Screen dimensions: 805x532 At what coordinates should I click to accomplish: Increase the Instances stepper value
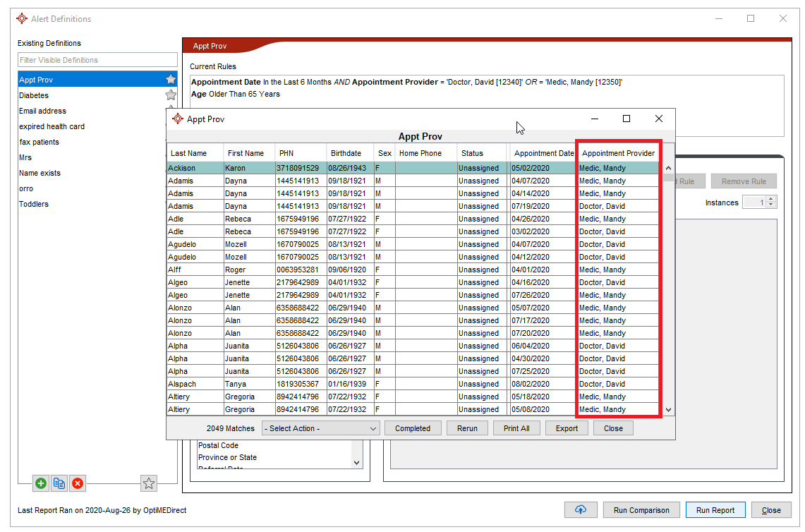click(770, 200)
